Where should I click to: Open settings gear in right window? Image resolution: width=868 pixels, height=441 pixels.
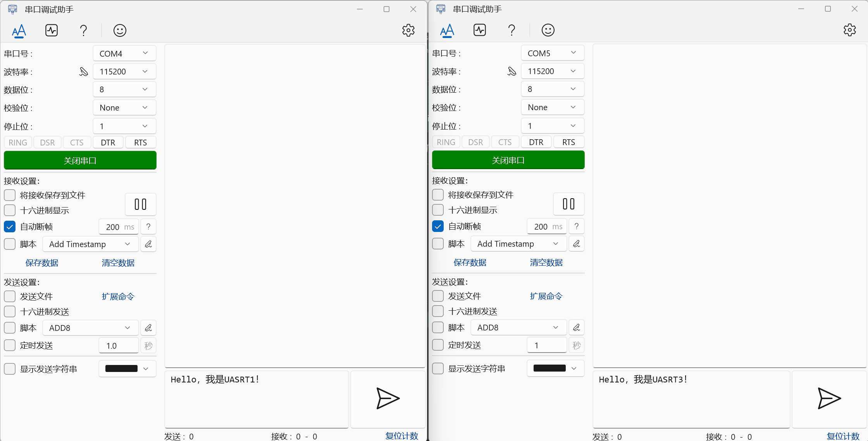(x=849, y=30)
